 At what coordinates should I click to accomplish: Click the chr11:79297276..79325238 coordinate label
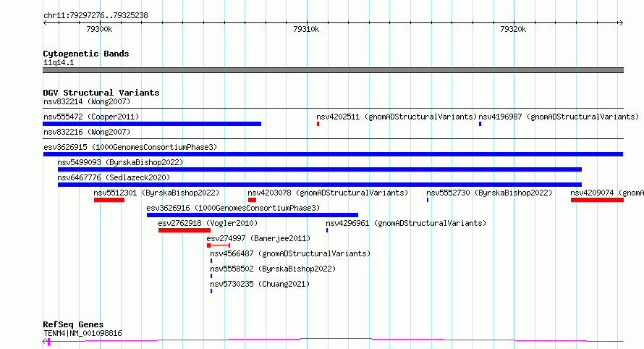[x=96, y=16]
